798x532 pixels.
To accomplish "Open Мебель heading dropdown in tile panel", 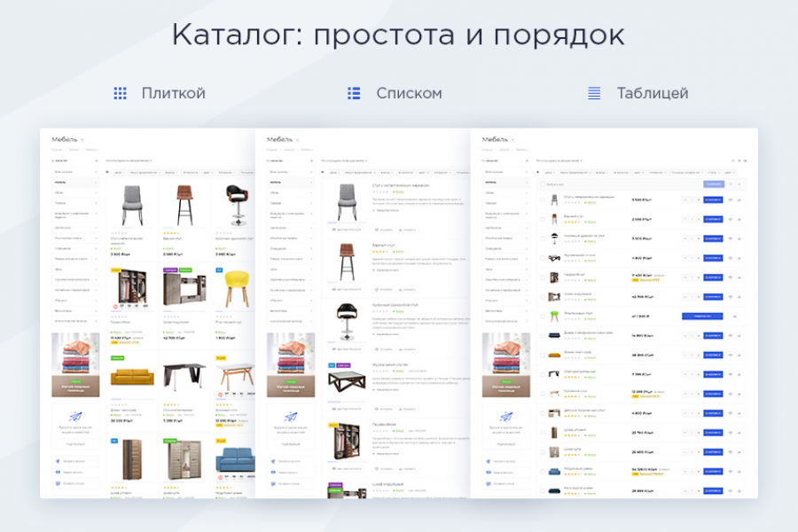I will tap(82, 140).
